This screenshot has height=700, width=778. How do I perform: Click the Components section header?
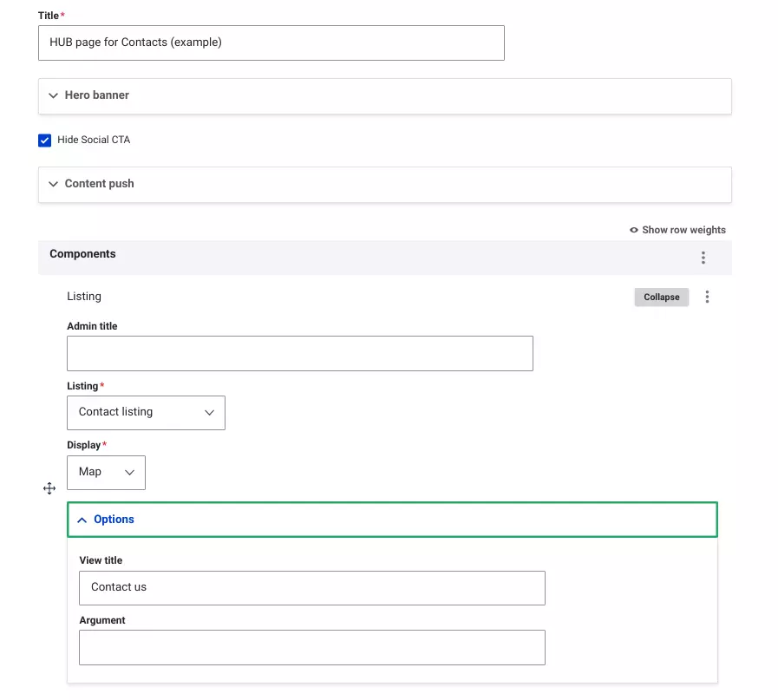[82, 253]
